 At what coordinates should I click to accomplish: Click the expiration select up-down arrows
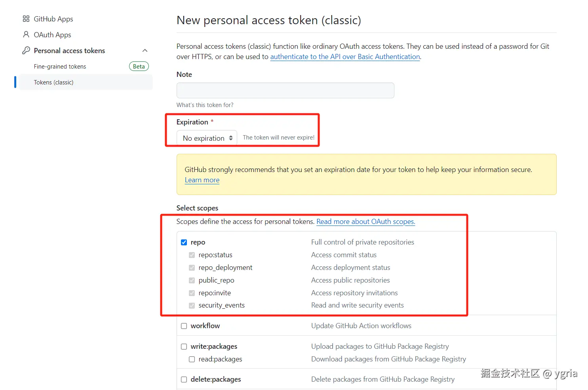(231, 138)
